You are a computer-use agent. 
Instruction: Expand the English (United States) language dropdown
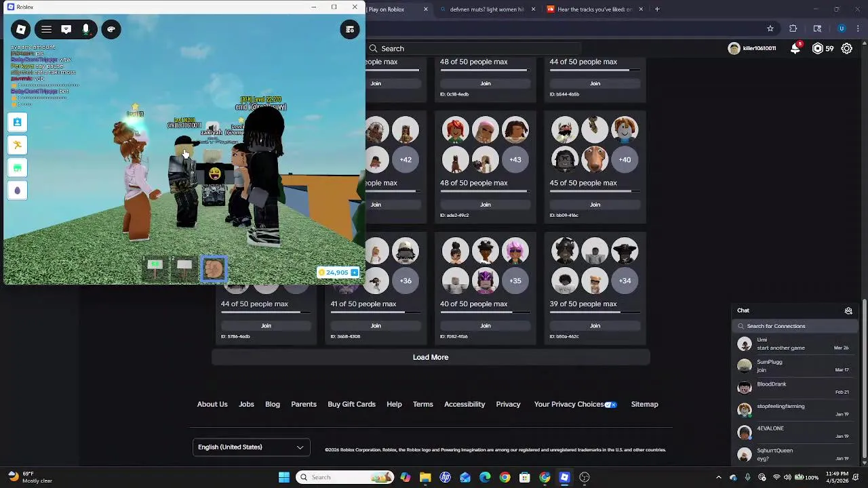251,447
